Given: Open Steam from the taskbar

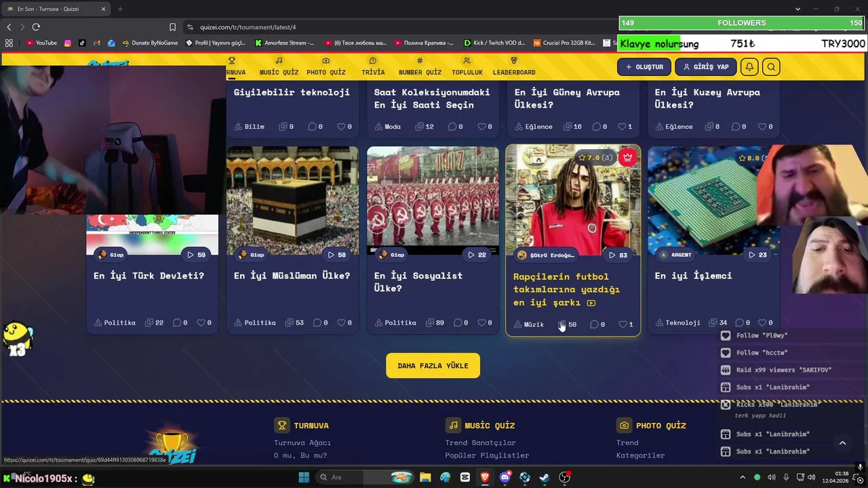Looking at the screenshot, I should [x=544, y=477].
